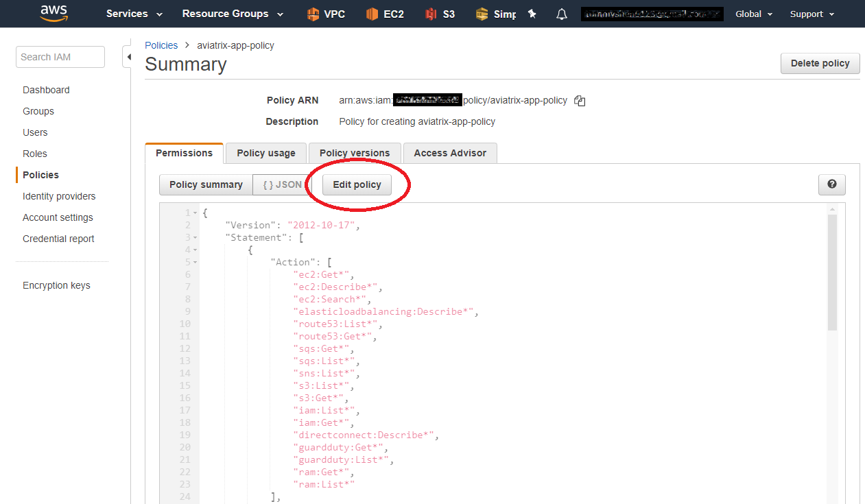Switch to the Policy summary view
The width and height of the screenshot is (865, 504).
tap(205, 184)
